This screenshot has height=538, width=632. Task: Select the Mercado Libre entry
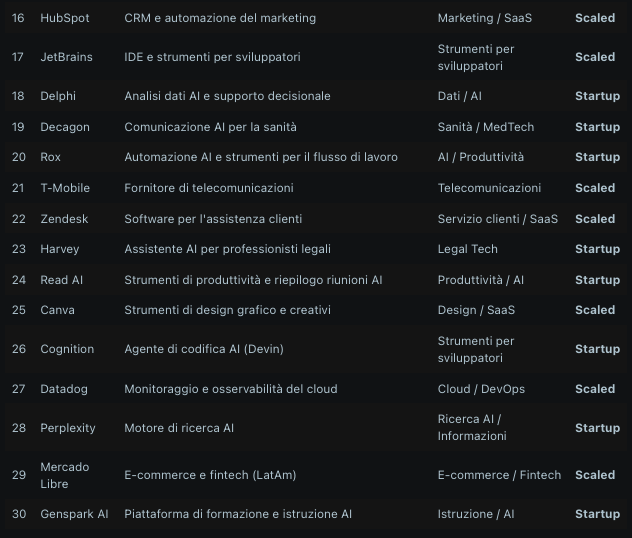click(x=64, y=475)
